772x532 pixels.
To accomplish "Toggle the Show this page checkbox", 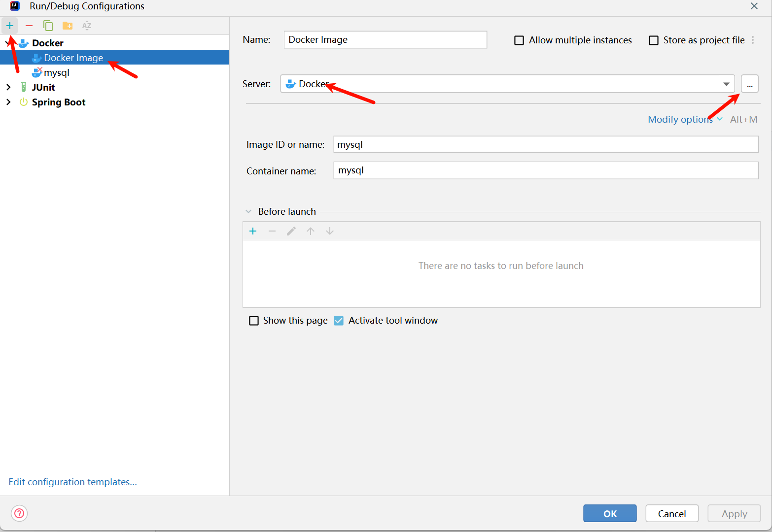I will [x=254, y=321].
